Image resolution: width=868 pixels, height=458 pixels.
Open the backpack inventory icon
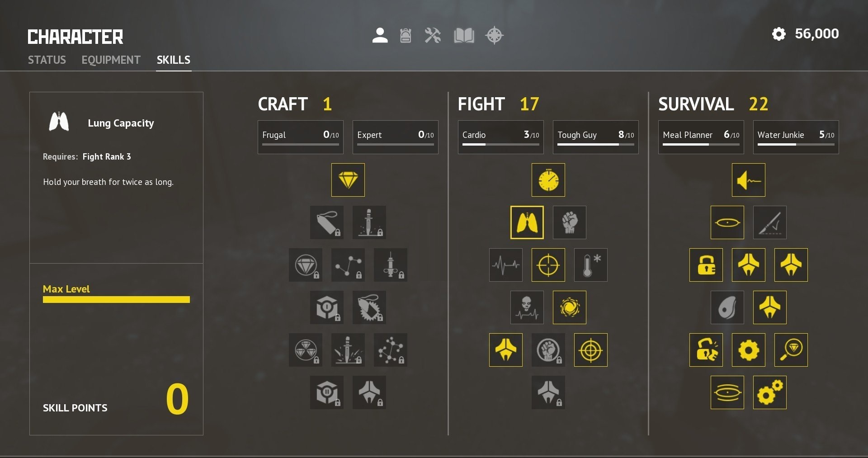pos(406,35)
